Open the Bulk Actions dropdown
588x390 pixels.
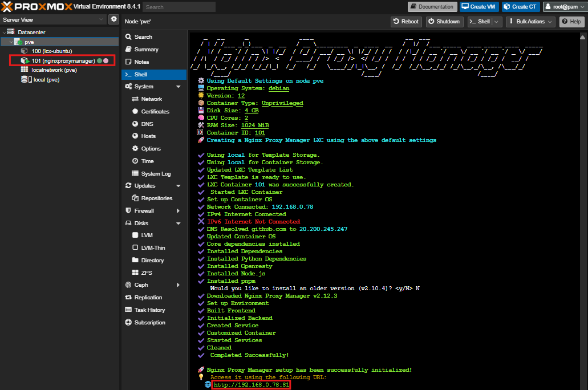tap(530, 22)
